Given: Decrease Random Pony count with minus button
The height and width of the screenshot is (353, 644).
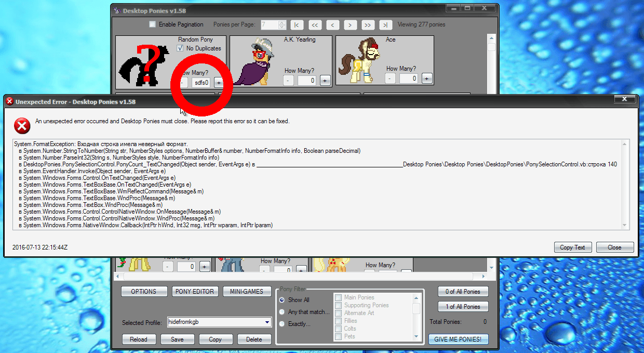Looking at the screenshot, I should click(183, 82).
